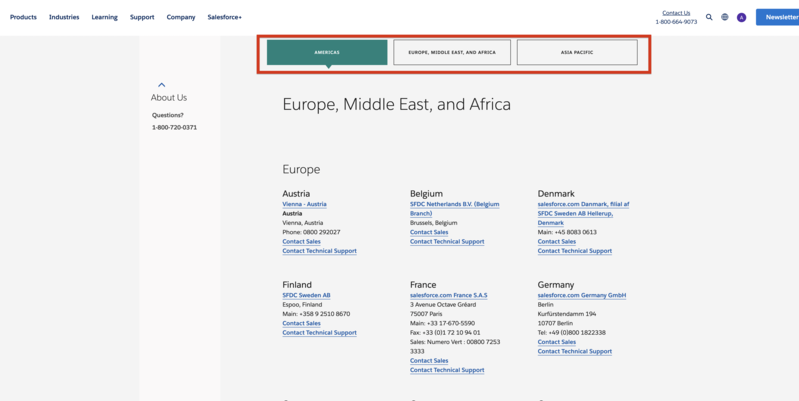Viewport: 799px width, 401px height.
Task: Click Contact Sales under Austria
Action: click(301, 242)
